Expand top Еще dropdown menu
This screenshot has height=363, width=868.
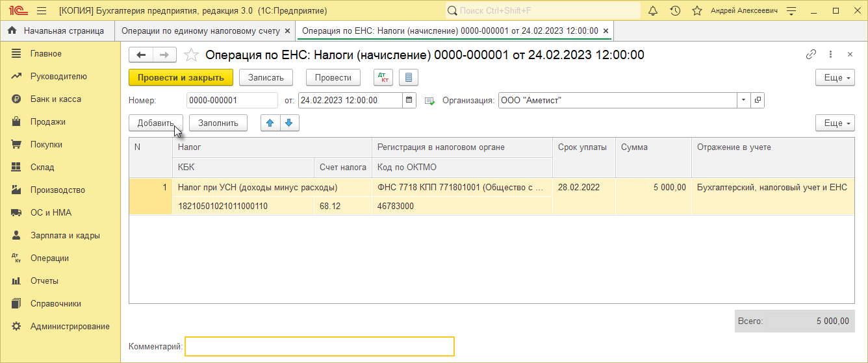coord(835,77)
